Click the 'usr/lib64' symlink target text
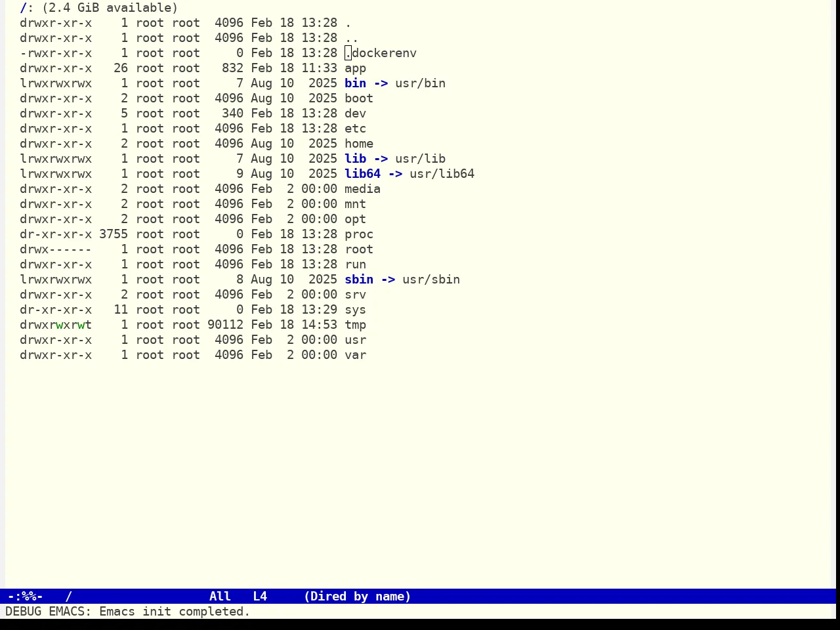Viewport: 840px width, 630px height. (442, 174)
